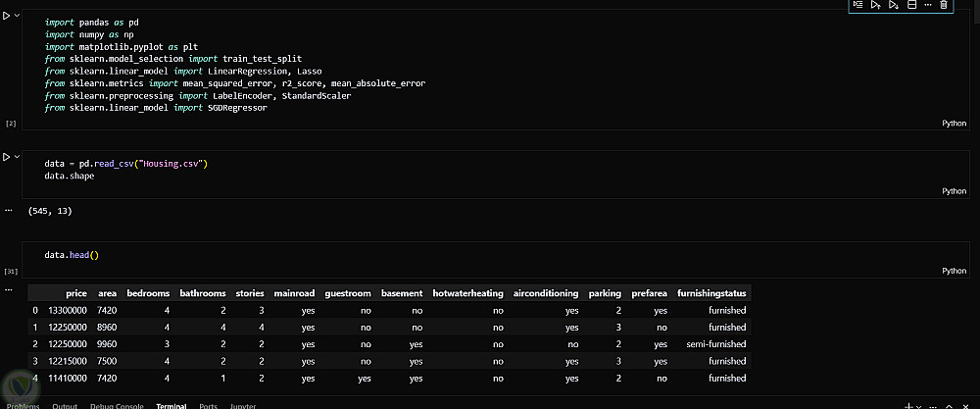Run the imports cell with its play button
Screen dimensions: 980x409
coord(7,16)
